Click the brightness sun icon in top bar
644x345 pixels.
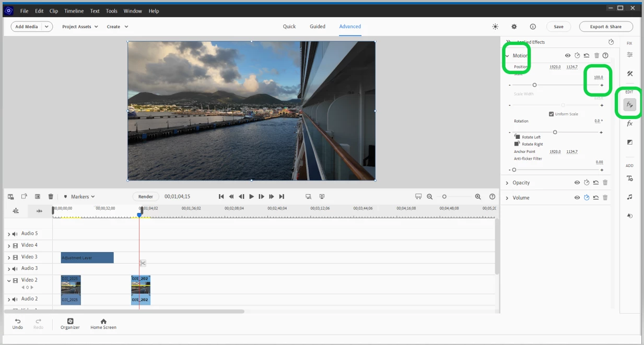(x=495, y=27)
